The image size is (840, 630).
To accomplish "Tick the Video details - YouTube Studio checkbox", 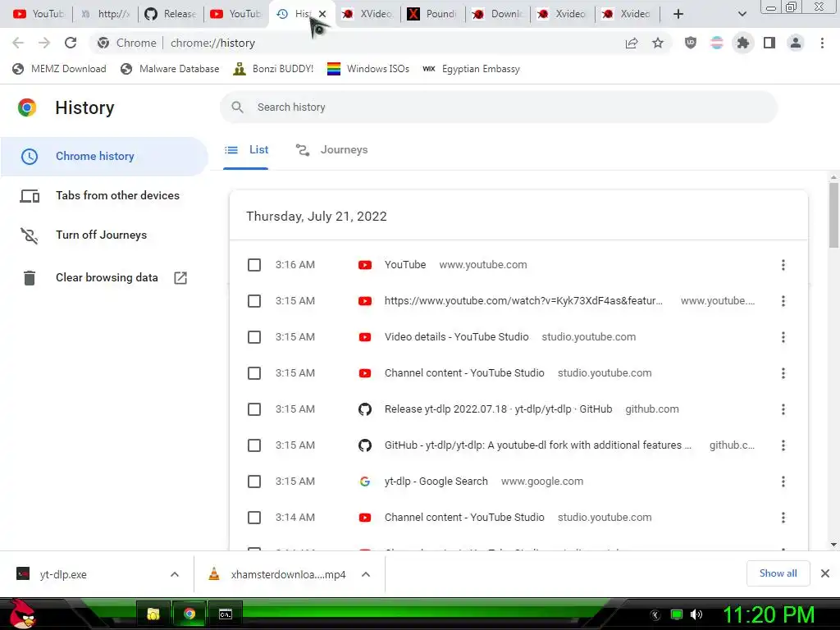I will tap(254, 337).
